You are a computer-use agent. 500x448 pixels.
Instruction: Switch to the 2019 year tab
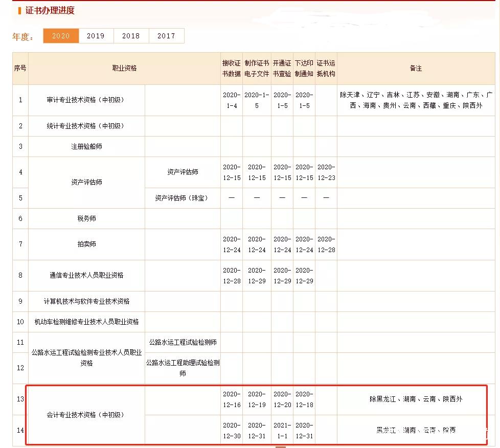(x=96, y=36)
